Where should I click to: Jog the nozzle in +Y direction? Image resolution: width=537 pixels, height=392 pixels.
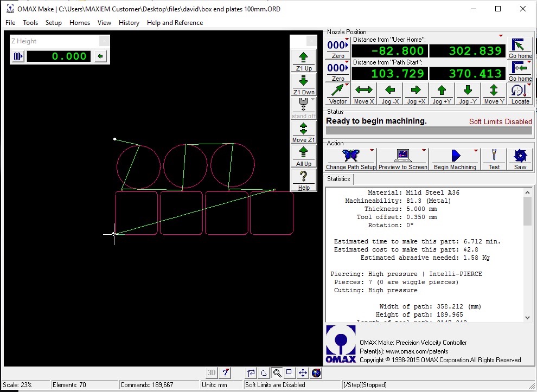pyautogui.click(x=442, y=94)
